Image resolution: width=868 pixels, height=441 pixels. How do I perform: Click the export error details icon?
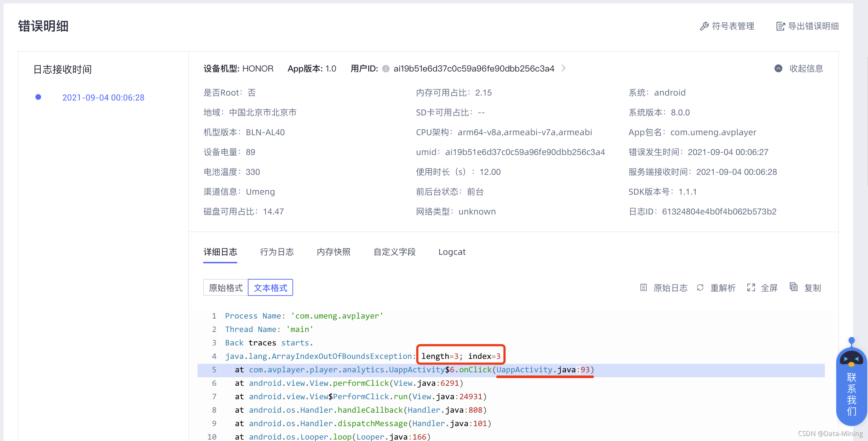(x=780, y=26)
